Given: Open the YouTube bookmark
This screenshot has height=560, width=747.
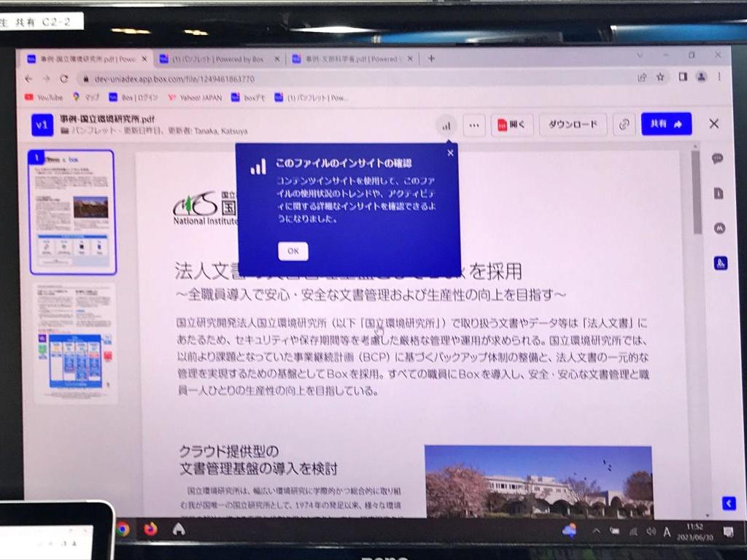Looking at the screenshot, I should [x=44, y=97].
